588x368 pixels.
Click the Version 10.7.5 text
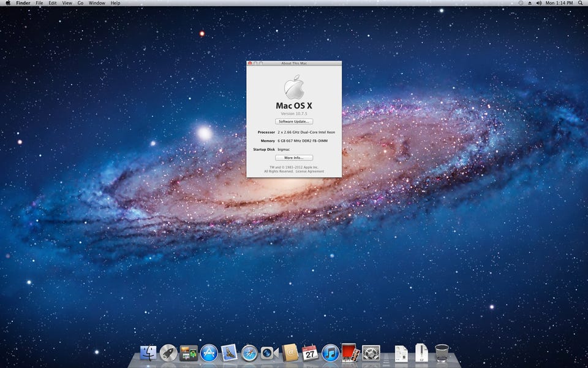[x=294, y=113]
